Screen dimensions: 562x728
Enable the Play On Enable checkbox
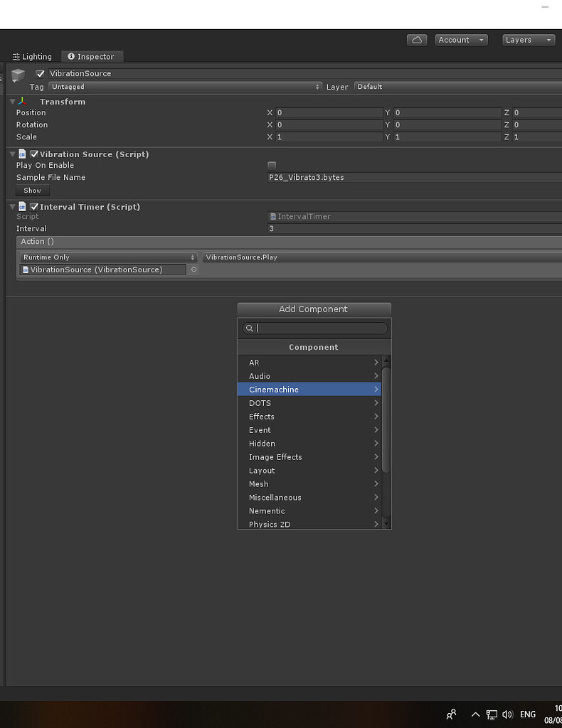[x=272, y=165]
